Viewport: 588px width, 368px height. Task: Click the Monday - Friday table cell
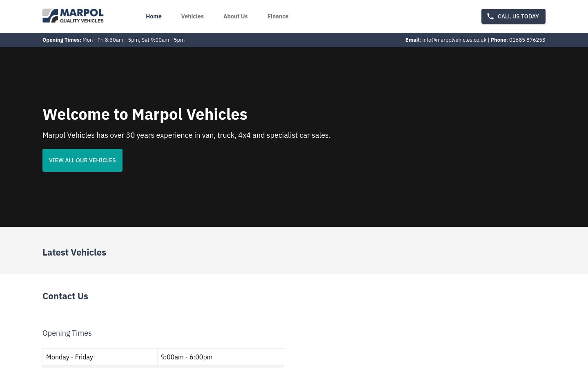click(x=100, y=357)
